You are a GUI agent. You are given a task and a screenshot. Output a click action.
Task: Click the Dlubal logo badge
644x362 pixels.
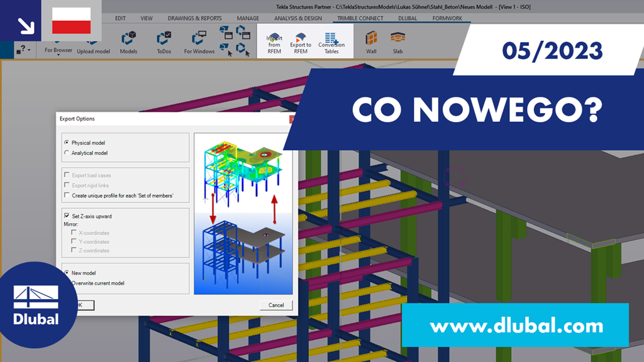click(35, 305)
